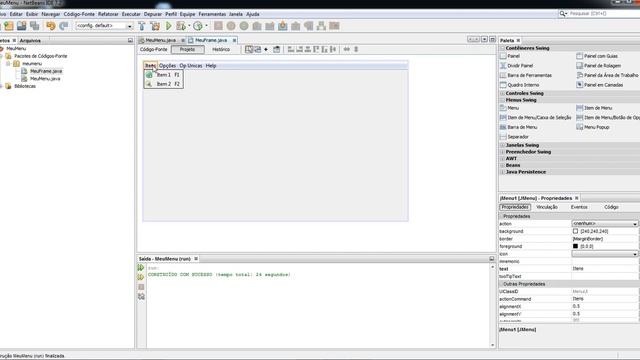Click the Painel palette component

(x=510, y=56)
